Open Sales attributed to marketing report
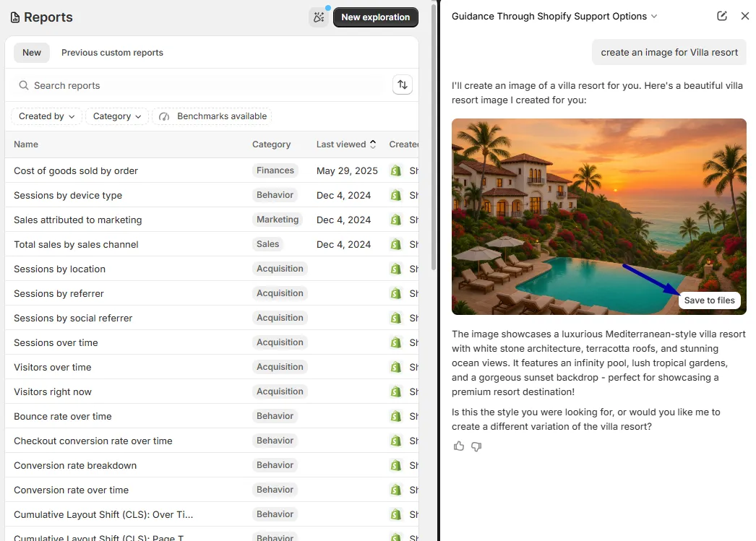Screen dimensions: 756x541 tap(77, 220)
